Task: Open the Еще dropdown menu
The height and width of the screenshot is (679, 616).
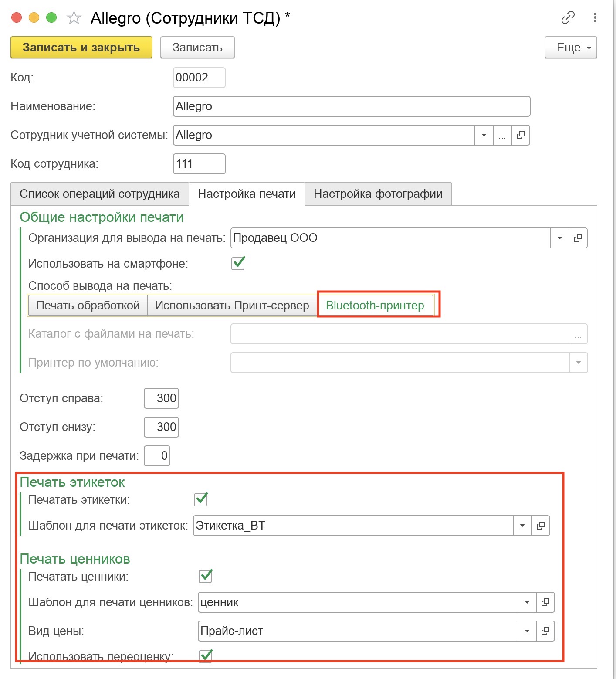Action: [x=571, y=48]
